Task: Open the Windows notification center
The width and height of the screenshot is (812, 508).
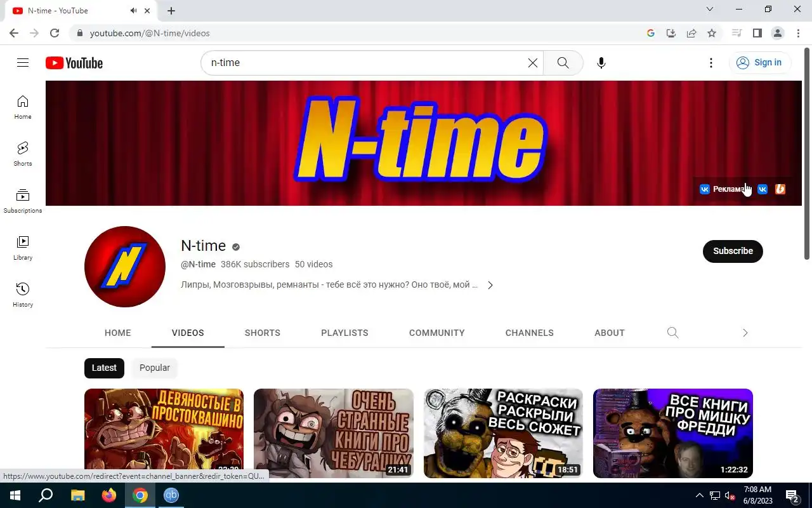Action: click(792, 495)
